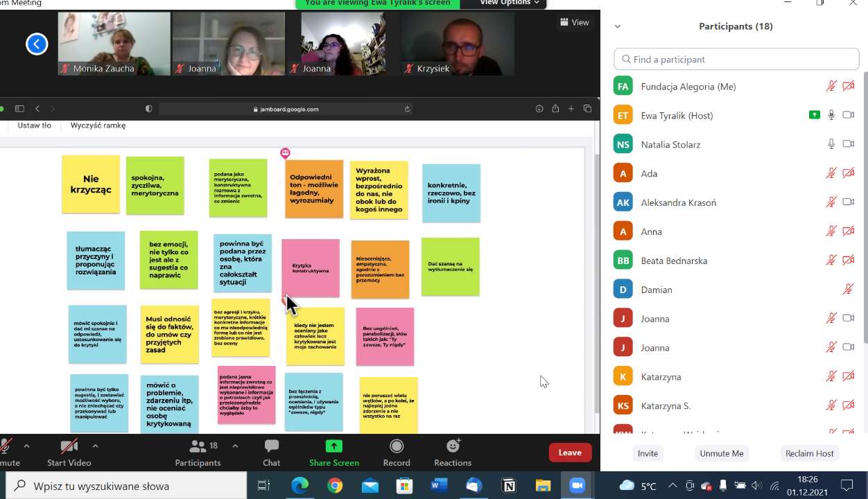Select the Ustaw tło menu item
This screenshot has height=499, width=868.
click(34, 125)
